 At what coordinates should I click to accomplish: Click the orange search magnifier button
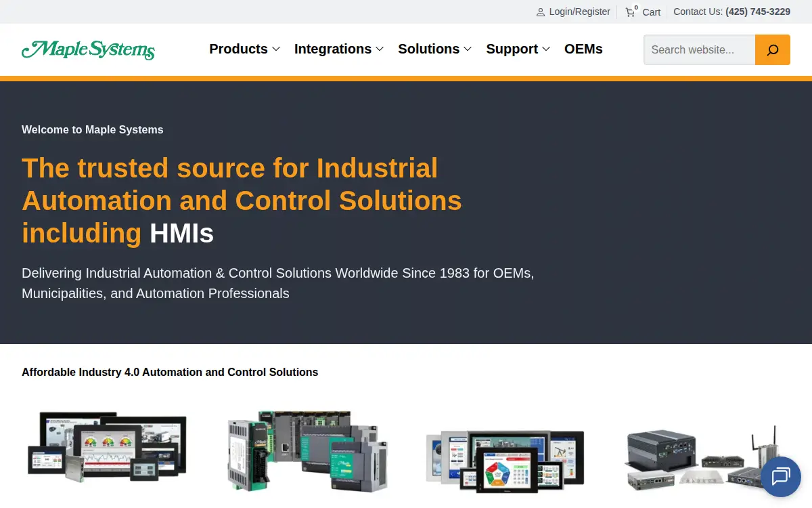point(773,49)
